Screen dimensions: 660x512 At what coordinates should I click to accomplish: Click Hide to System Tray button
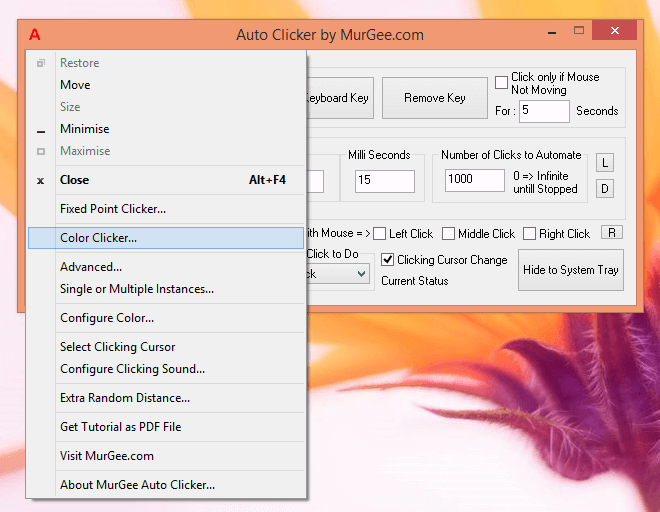(571, 270)
